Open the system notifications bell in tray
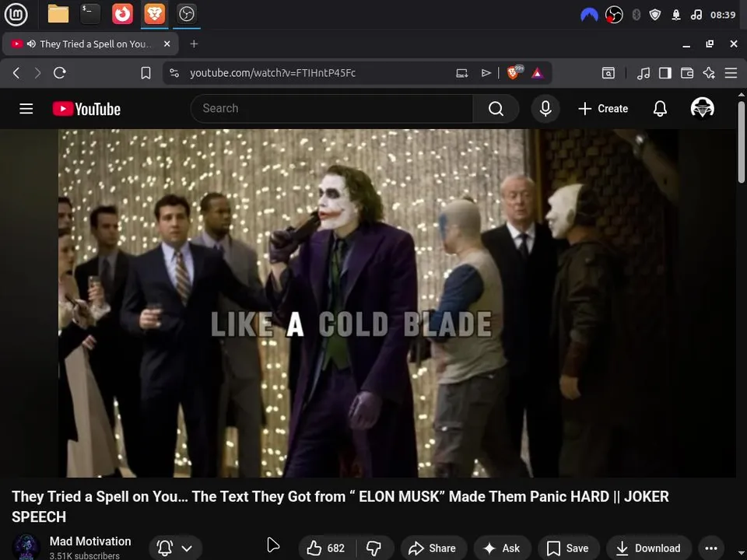747x560 pixels. [676, 15]
